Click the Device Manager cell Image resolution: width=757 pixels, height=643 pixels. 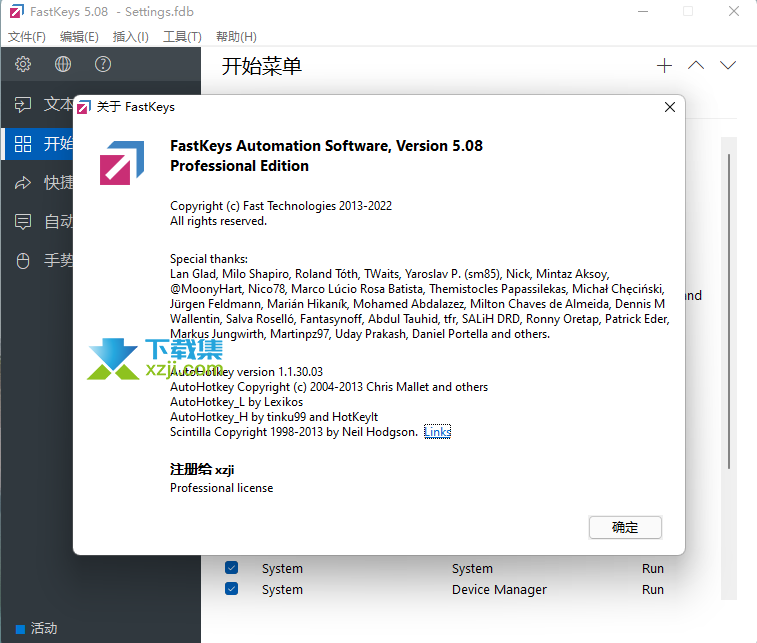499,589
